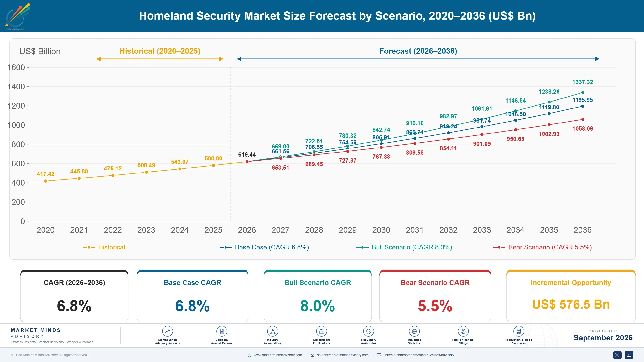Click the 2025 historical data point 580.00
Viewport: 644px width, 362px height.
tap(213, 166)
